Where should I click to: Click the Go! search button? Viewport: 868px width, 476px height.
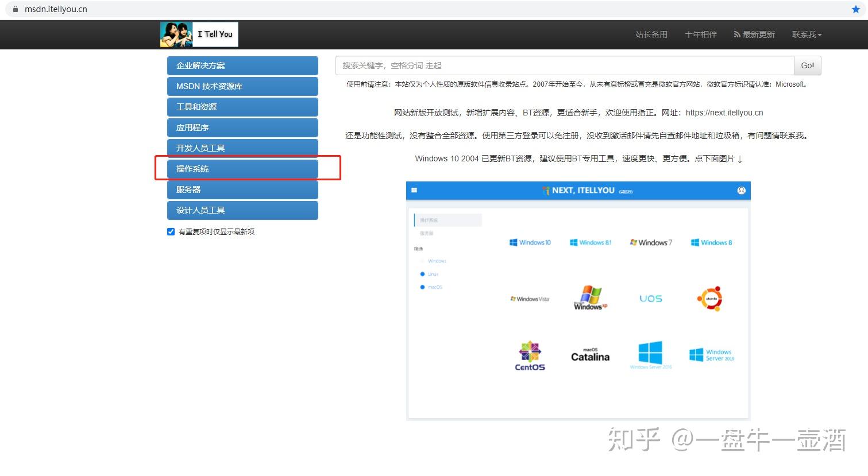[x=808, y=65]
